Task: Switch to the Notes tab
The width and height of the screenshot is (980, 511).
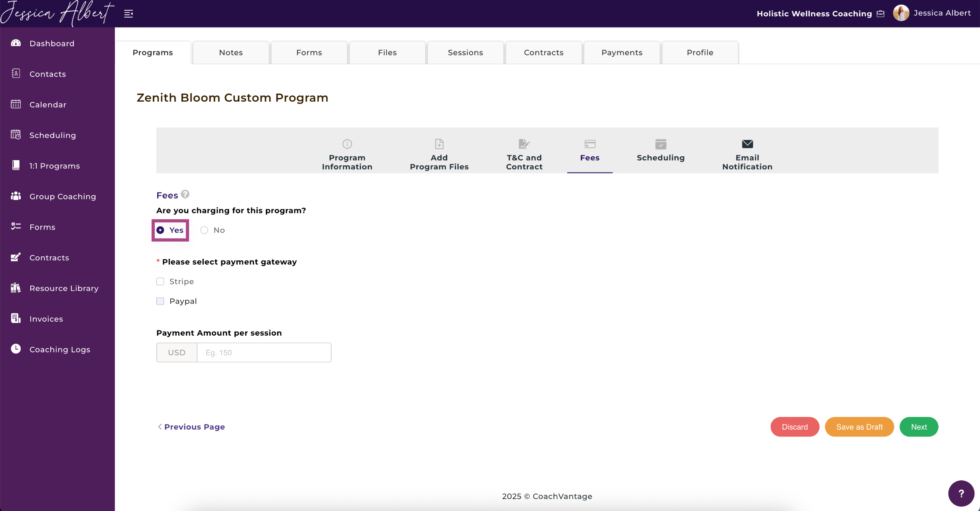Action: click(231, 53)
